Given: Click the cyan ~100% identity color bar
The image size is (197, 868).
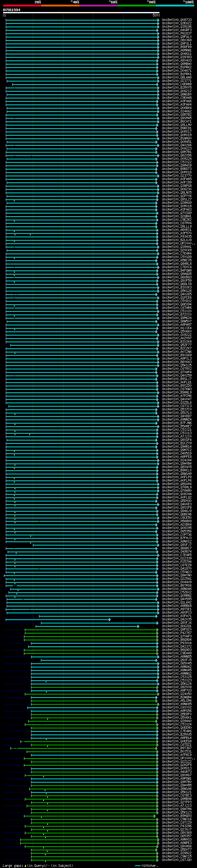Looking at the screenshot, I should point(175,6).
